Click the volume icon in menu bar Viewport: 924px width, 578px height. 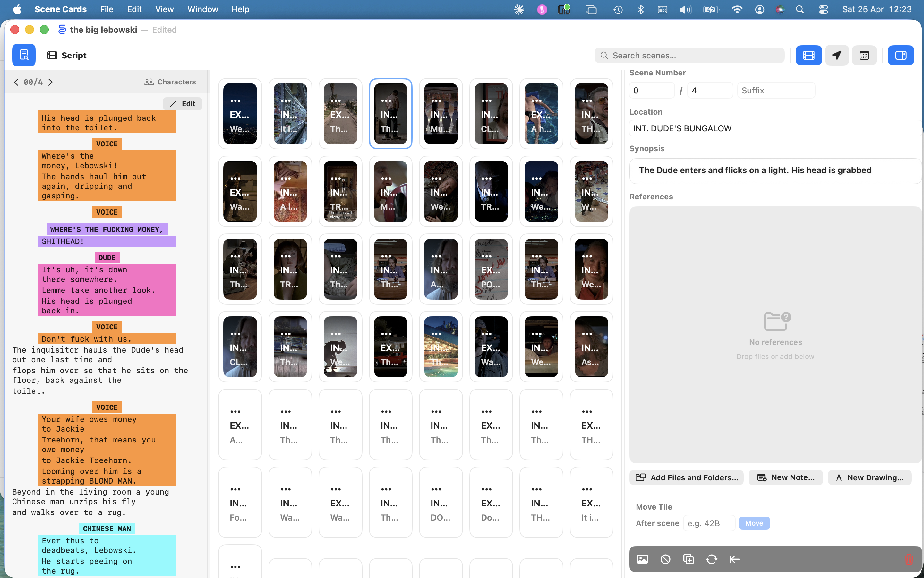coord(685,9)
